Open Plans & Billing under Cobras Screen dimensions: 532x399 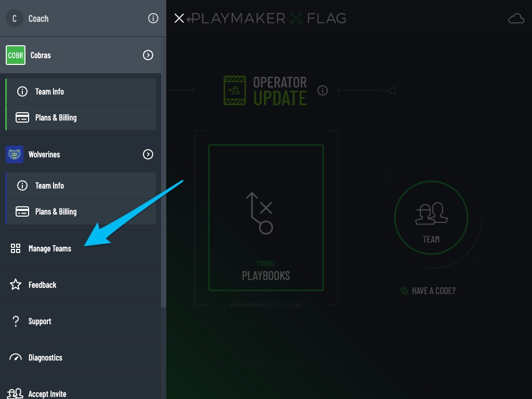81,117
